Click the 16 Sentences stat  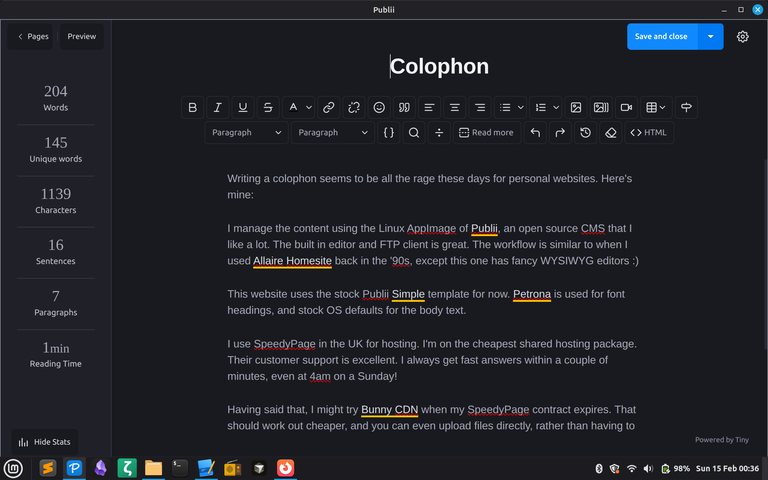(x=56, y=252)
